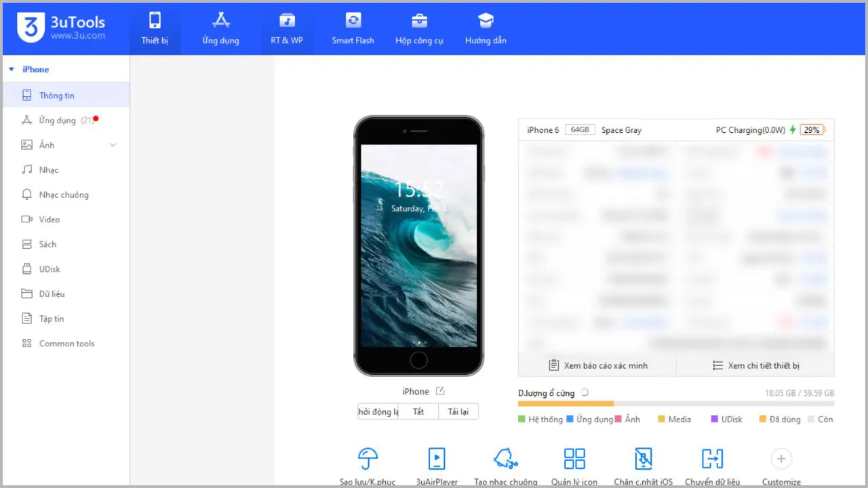The width and height of the screenshot is (868, 488).
Task: Open the Customize panel with the plus icon
Action: (781, 459)
